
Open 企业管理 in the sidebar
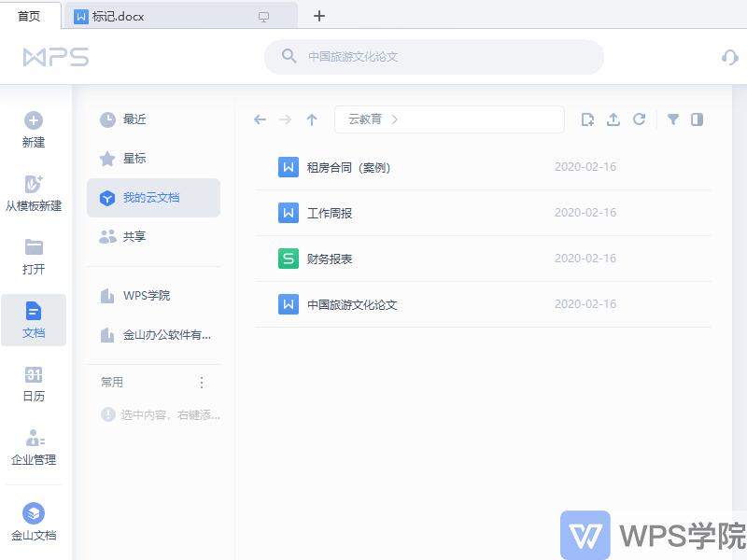pyautogui.click(x=34, y=447)
